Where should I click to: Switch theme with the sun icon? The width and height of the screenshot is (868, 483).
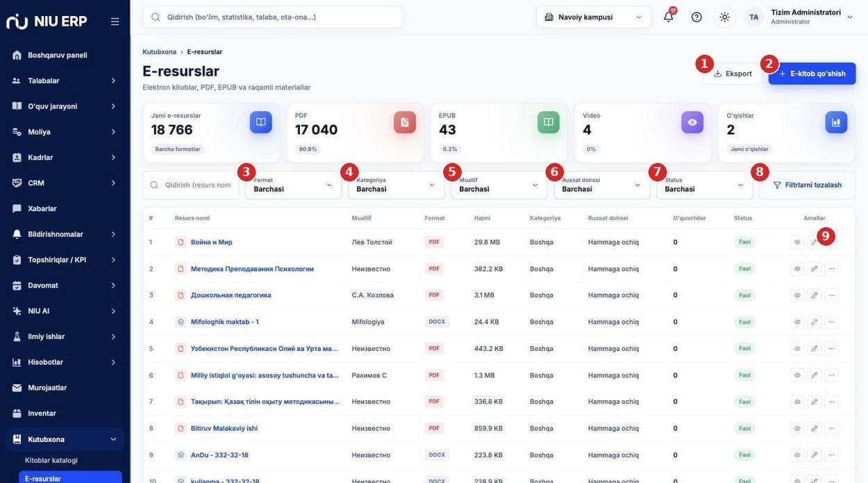point(725,17)
